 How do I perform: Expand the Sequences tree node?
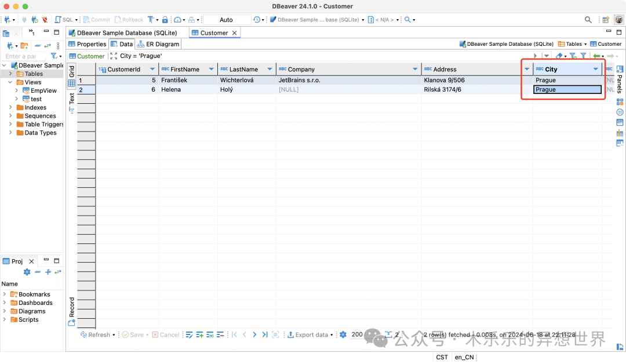tap(10, 116)
